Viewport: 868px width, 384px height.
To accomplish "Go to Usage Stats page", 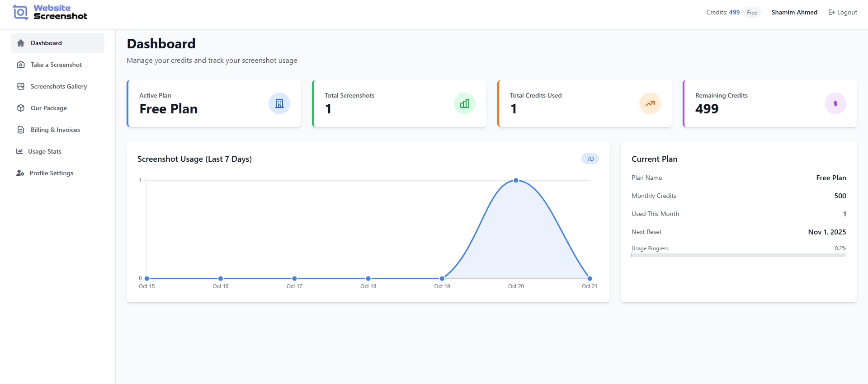I will (x=44, y=151).
